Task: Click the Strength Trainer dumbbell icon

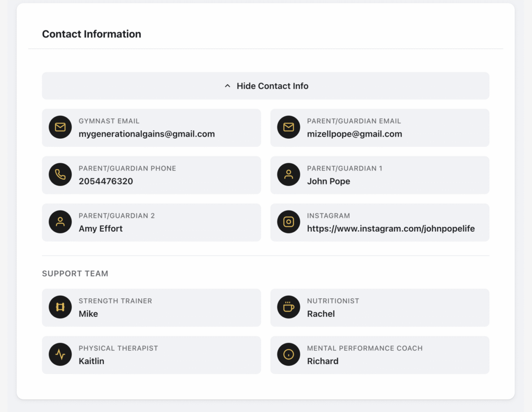Action: click(x=60, y=307)
